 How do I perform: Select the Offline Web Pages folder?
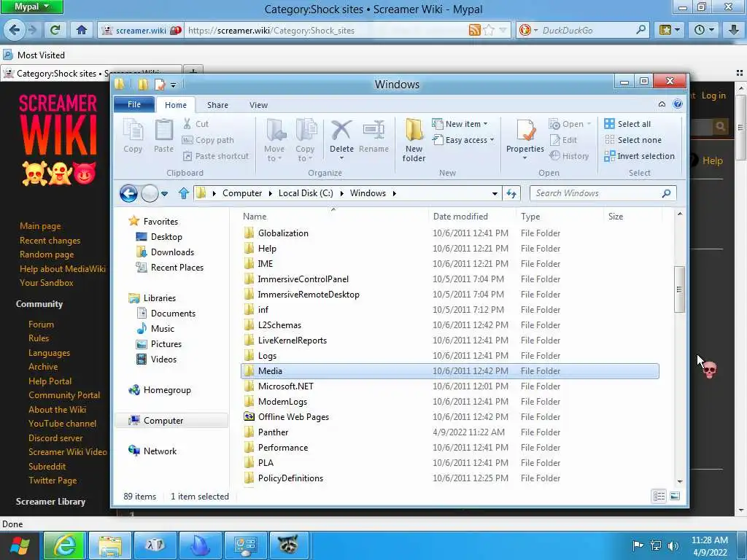tap(449, 417)
